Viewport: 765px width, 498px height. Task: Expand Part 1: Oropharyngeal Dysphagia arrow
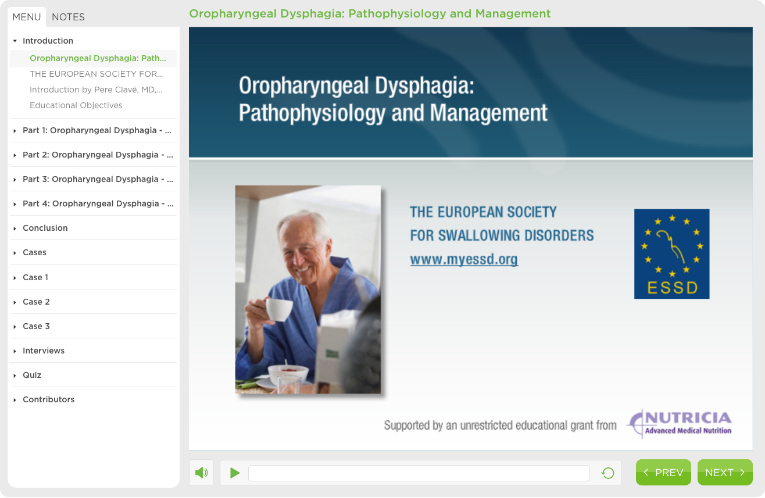pyautogui.click(x=15, y=131)
